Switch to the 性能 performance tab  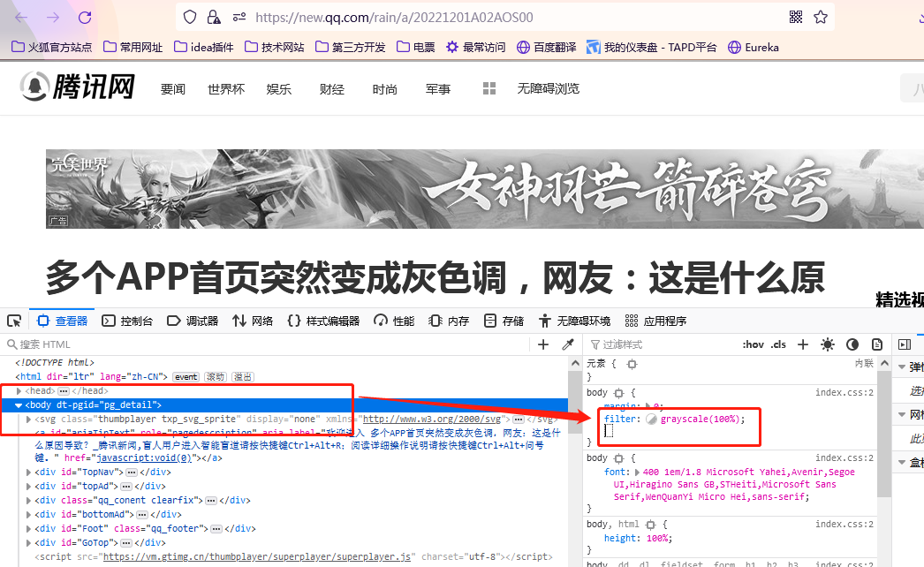(x=394, y=321)
